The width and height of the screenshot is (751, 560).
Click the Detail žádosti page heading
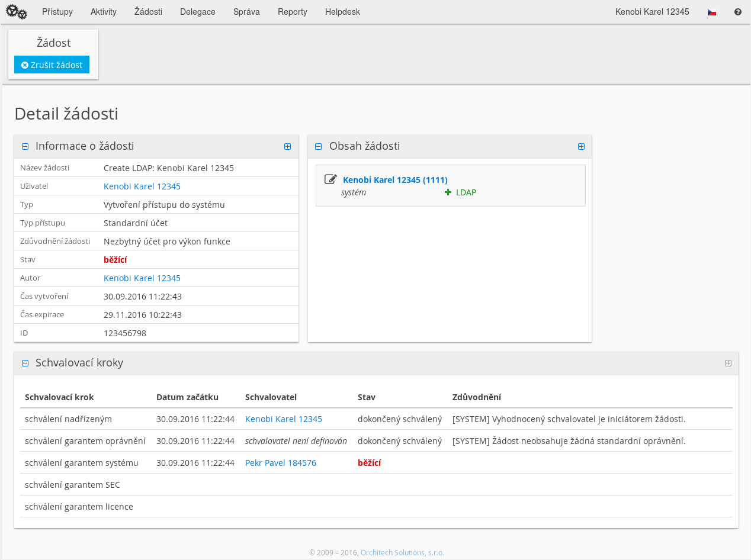(66, 114)
